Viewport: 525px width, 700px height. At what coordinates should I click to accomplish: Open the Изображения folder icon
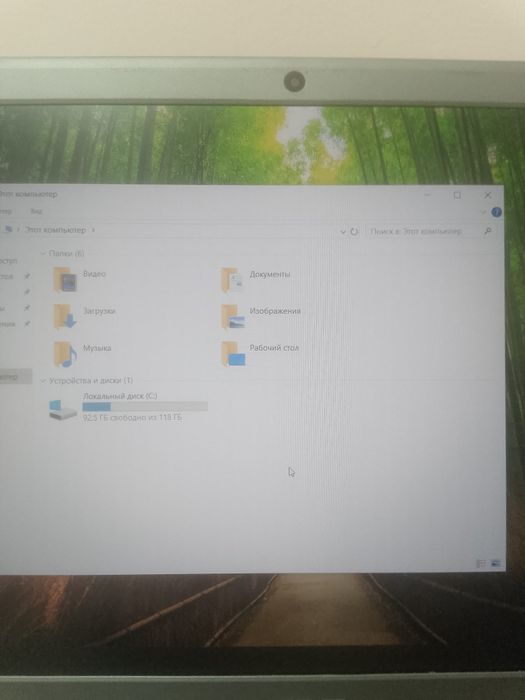233,317
